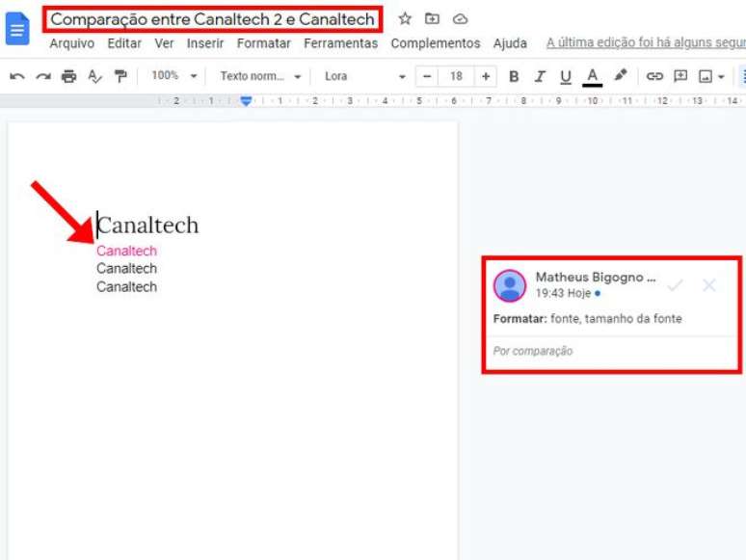The image size is (746, 560).
Task: Open the Lora font dropdown
Action: 365,76
